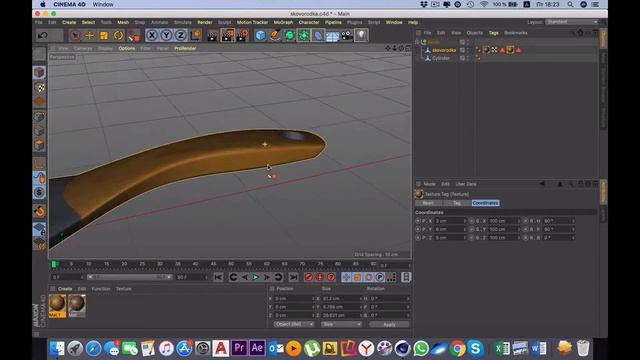This screenshot has height=360, width=640.
Task: Select the skovorodka object in tree
Action: tap(444, 50)
